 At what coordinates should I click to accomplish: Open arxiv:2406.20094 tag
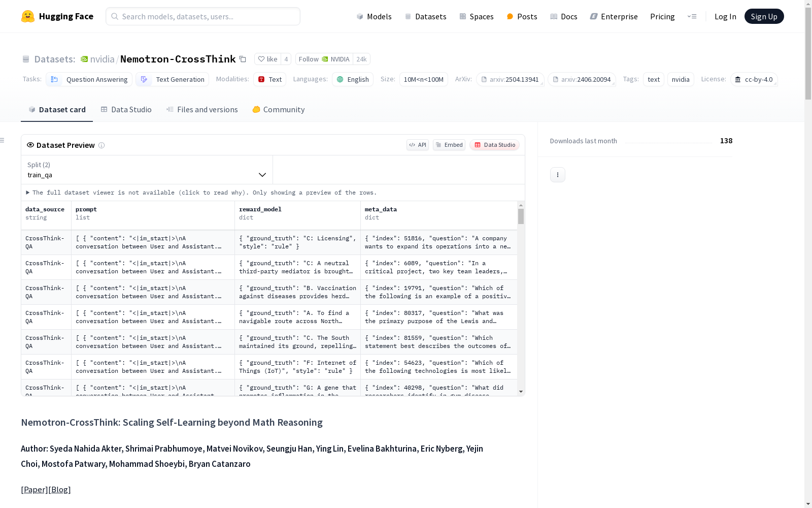pyautogui.click(x=582, y=79)
